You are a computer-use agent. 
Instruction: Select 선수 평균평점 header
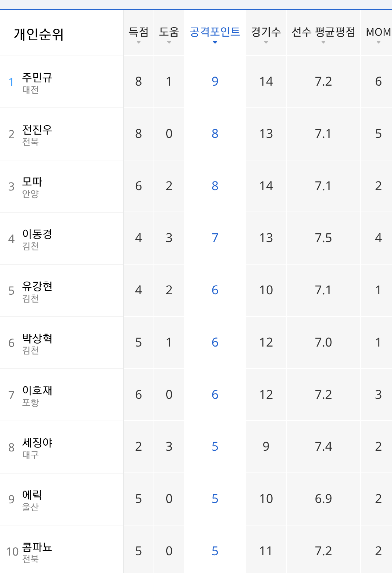tap(323, 32)
